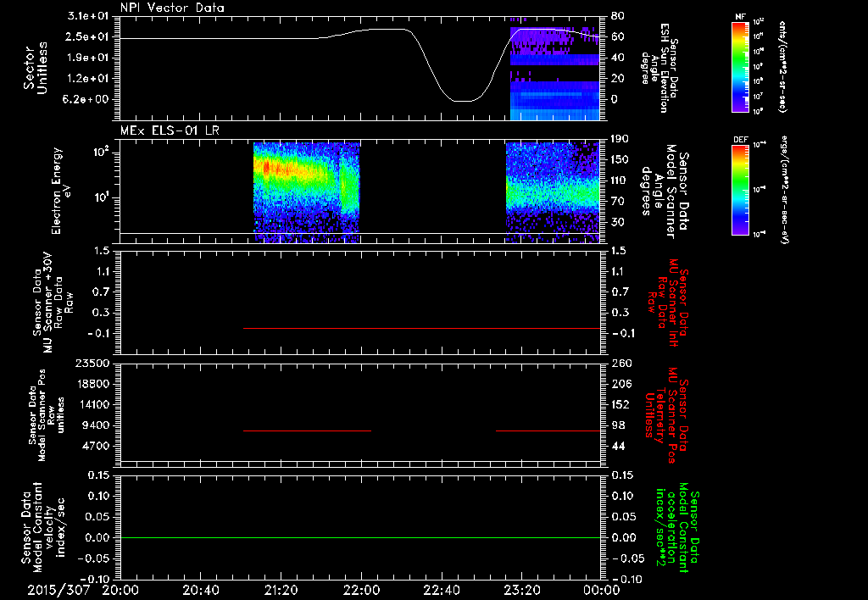868x600 pixels.
Task: Click the '23500' scanner position tick label
Action: pyautogui.click(x=92, y=363)
